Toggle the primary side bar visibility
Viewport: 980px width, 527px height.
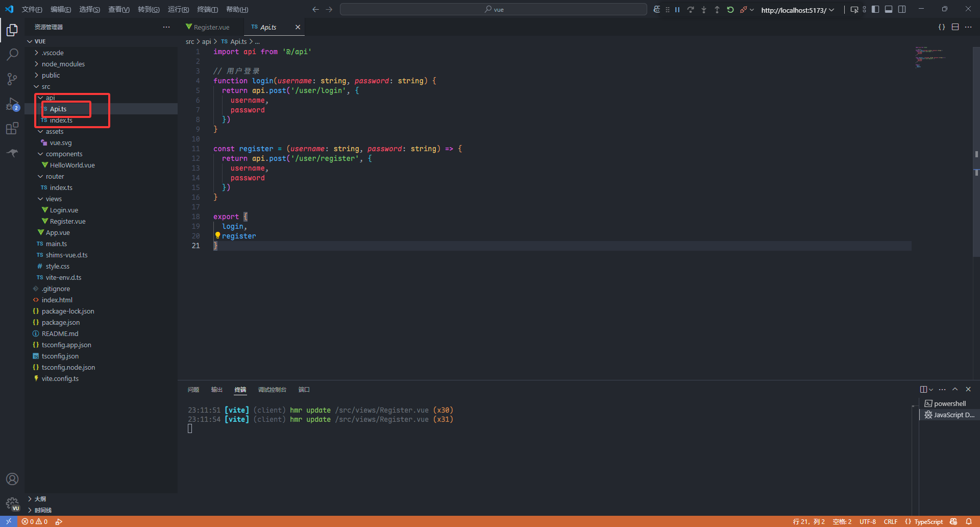coord(875,10)
